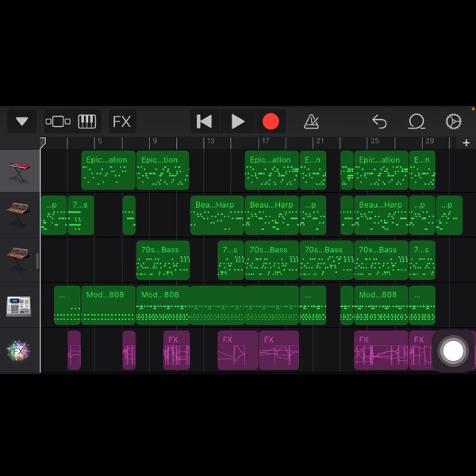
Task: Add song section with plus button
Action: [x=466, y=143]
